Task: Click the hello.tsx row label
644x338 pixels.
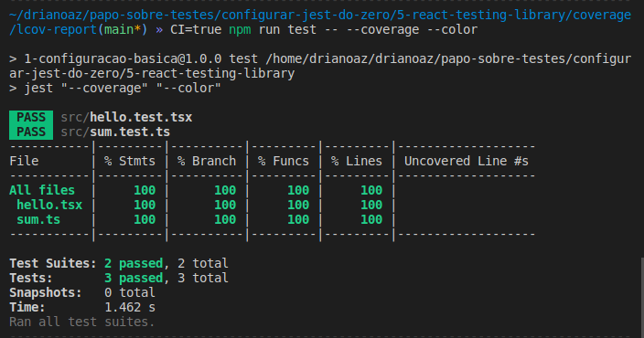Action: pos(49,205)
